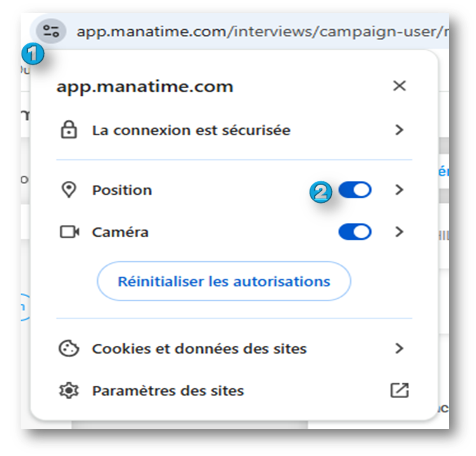This screenshot has height=456, width=476.
Task: Click the cookie icon
Action: point(69,349)
